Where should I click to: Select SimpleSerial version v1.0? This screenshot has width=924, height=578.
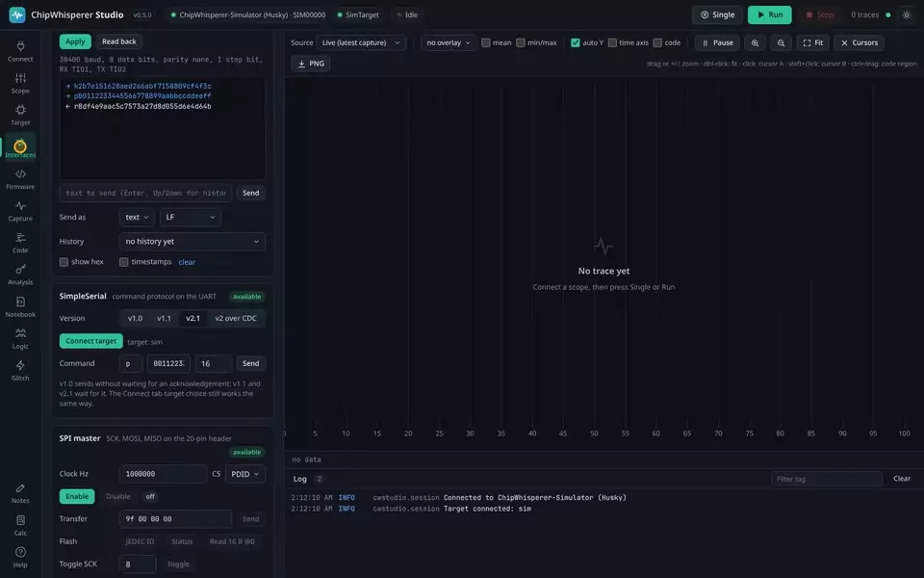[135, 318]
